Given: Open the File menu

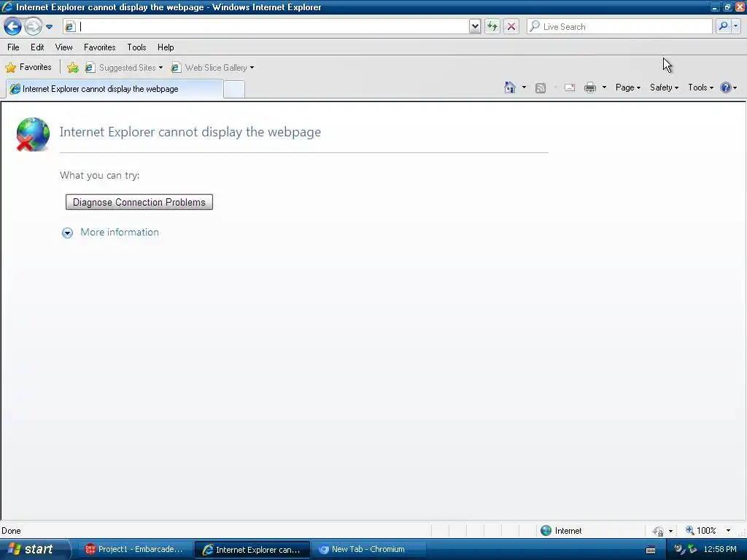Looking at the screenshot, I should click(x=13, y=47).
